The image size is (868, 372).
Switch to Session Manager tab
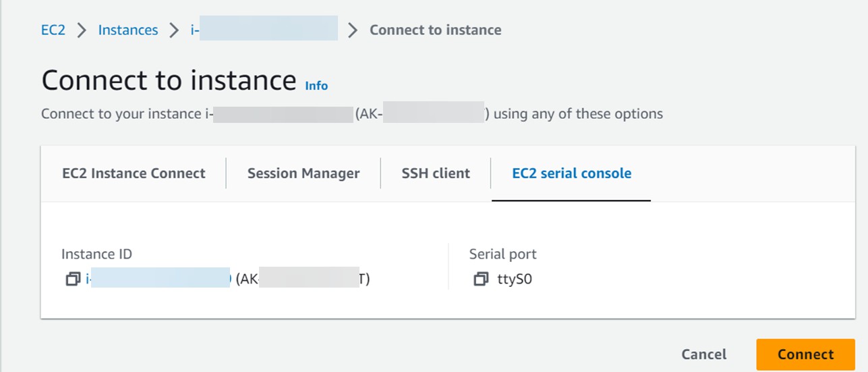coord(303,174)
